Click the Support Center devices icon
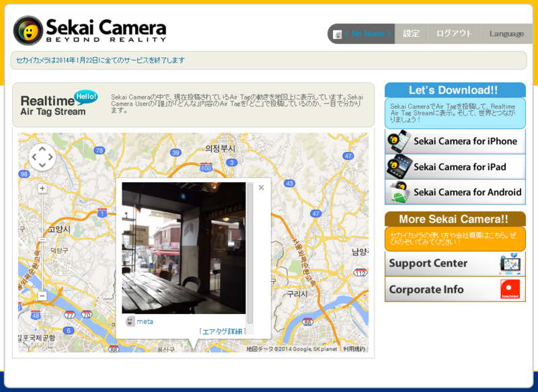Screen dimensions: 538x392 point(510,264)
